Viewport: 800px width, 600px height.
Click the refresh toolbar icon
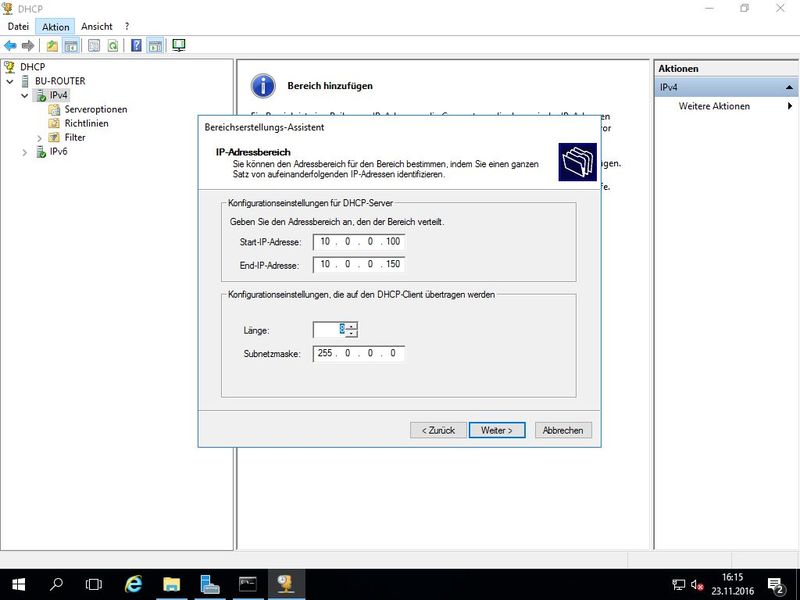[x=113, y=45]
